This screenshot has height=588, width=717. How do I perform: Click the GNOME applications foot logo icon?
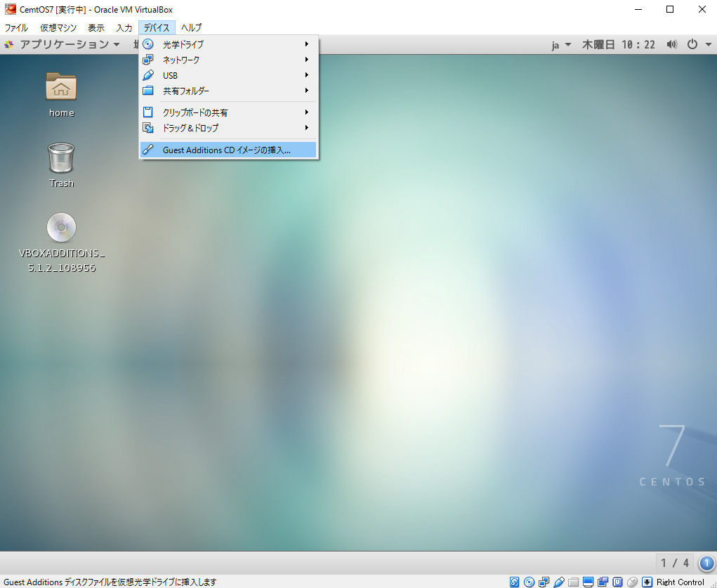8,44
